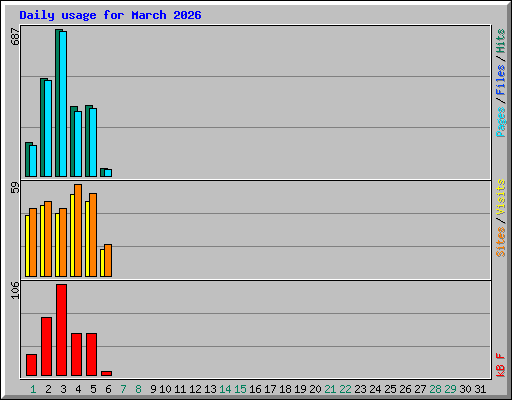Screen dimensions: 512x400
Task: Click the day 3 tallest cyan hits bar
Action: (x=63, y=104)
